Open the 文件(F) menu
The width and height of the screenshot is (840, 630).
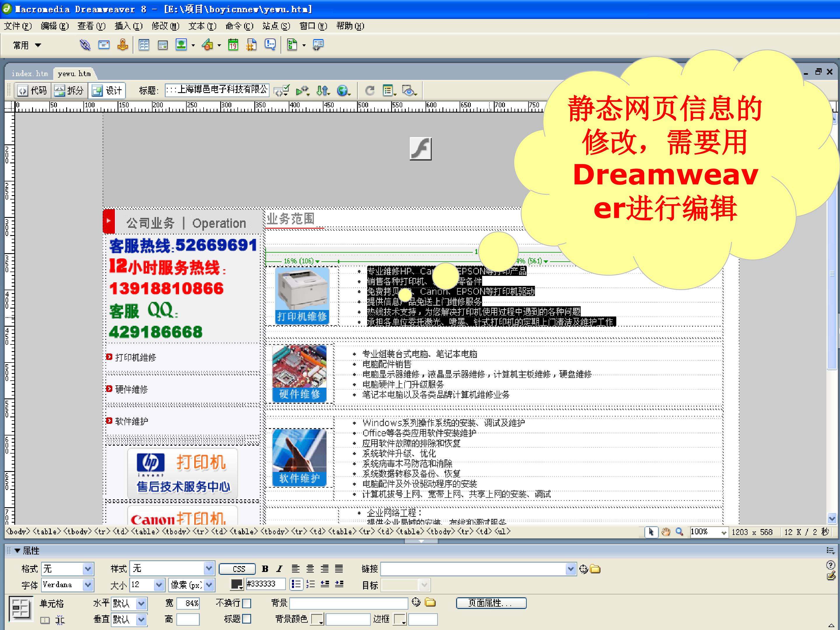point(17,26)
